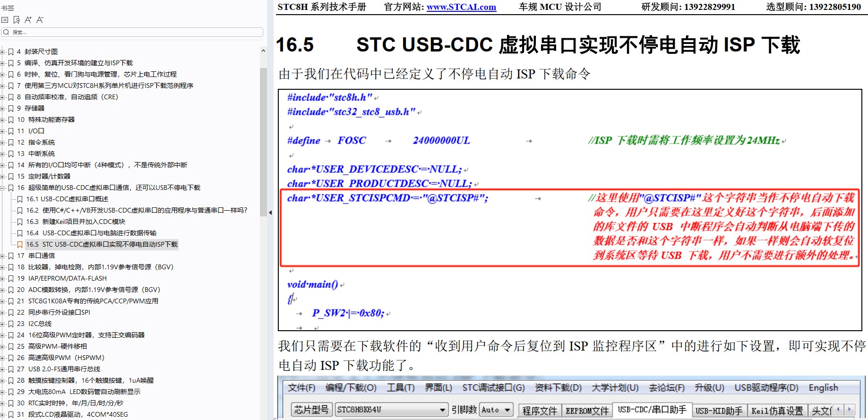Click bookmark icon beside 8 自动频率校准
Image resolution: width=868 pixels, height=420 pixels.
point(11,97)
